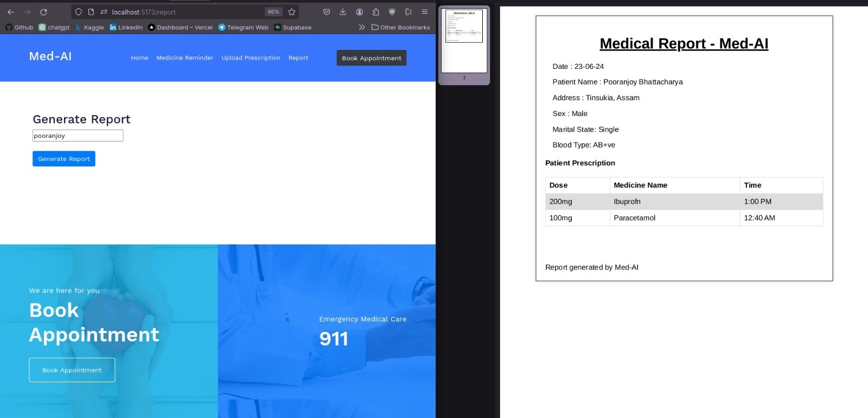868x418 pixels.
Task: Click the Blood Type: AB+ve line
Action: pos(584,145)
